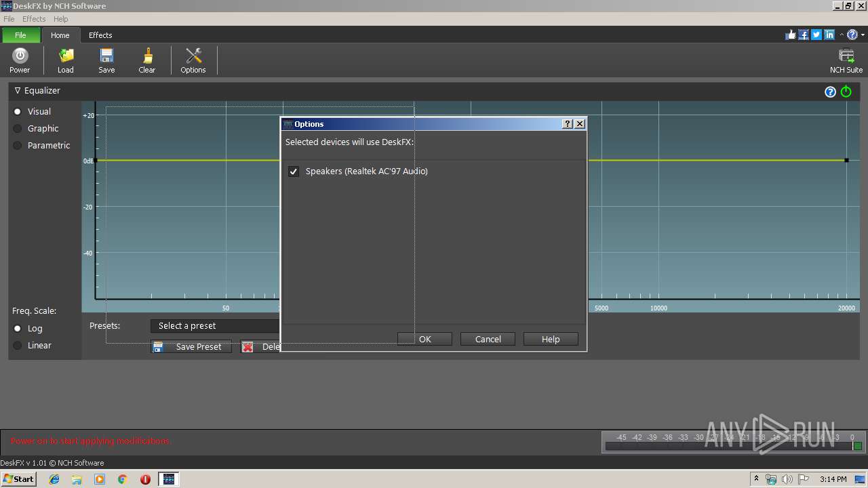Click 'Selected devices will use DeskFX:' label
The width and height of the screenshot is (868, 488).
pos(349,142)
